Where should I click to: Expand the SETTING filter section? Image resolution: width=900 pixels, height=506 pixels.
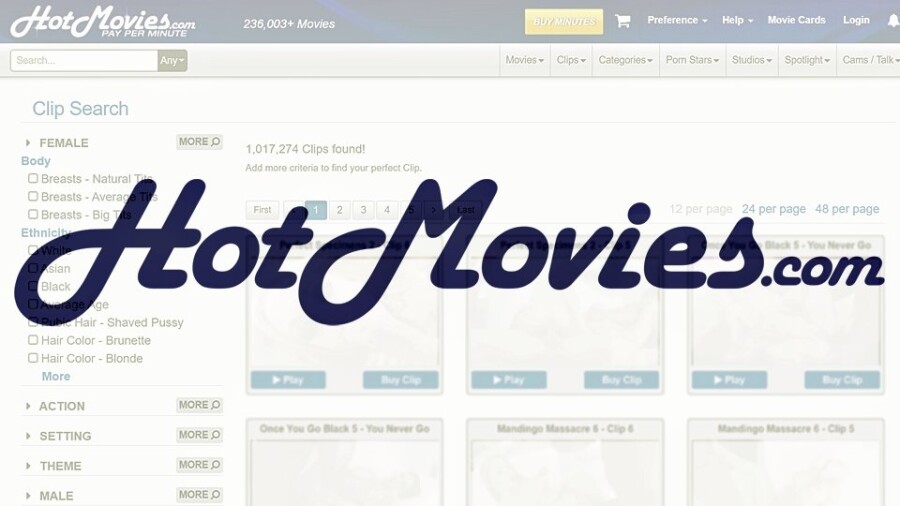[x=64, y=436]
